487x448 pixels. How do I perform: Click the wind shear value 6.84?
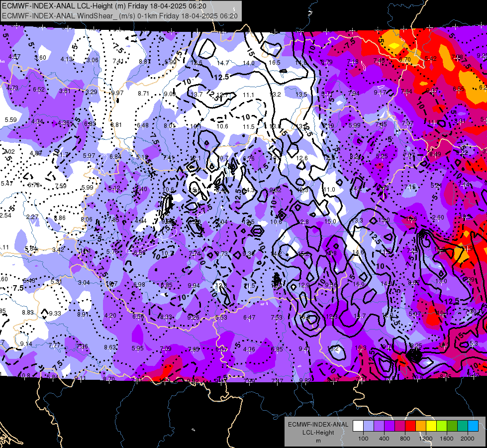(x=115, y=157)
